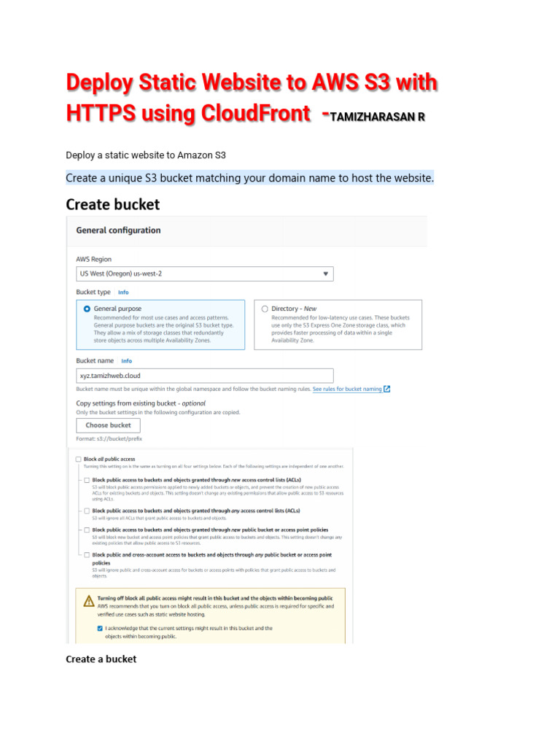Click the red 'Deploy Static Website' title
Screen dimensions: 560x747
point(252,98)
